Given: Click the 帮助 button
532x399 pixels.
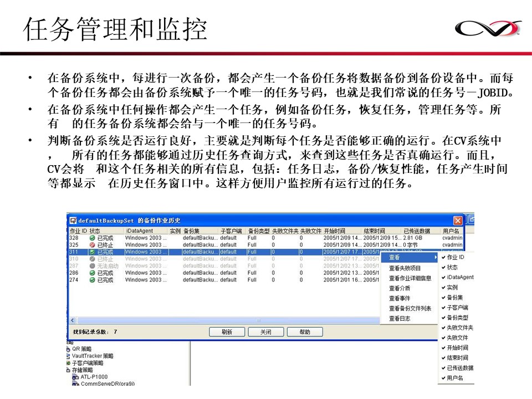Looking at the screenshot, I should coord(305,332).
